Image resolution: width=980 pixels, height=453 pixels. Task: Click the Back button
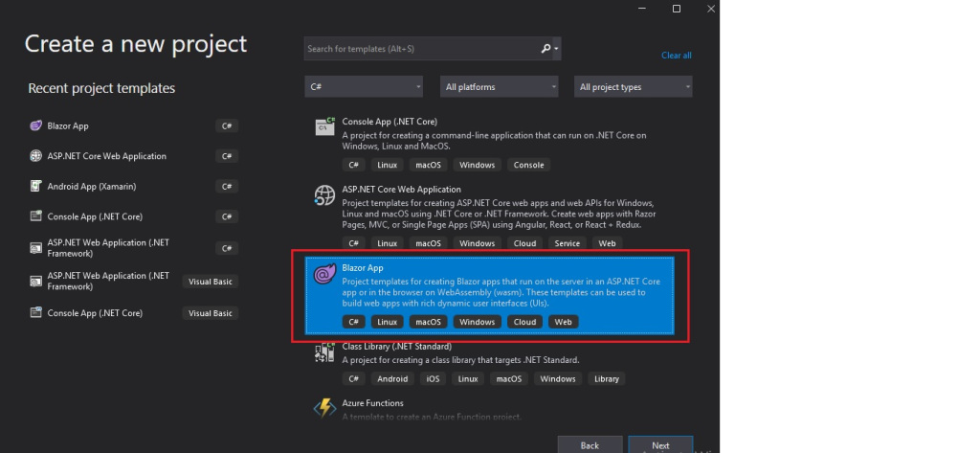[x=590, y=445]
